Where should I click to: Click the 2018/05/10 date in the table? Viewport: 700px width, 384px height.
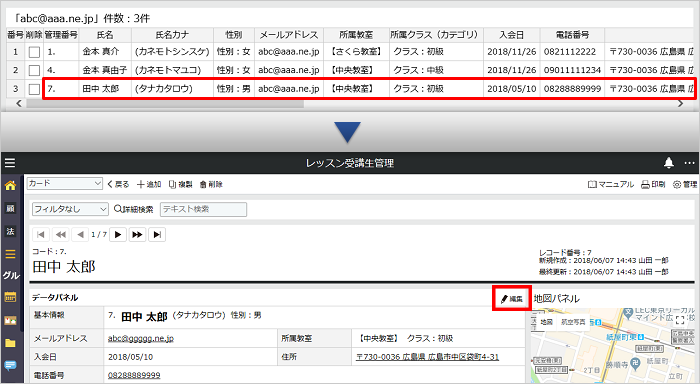pyautogui.click(x=512, y=88)
